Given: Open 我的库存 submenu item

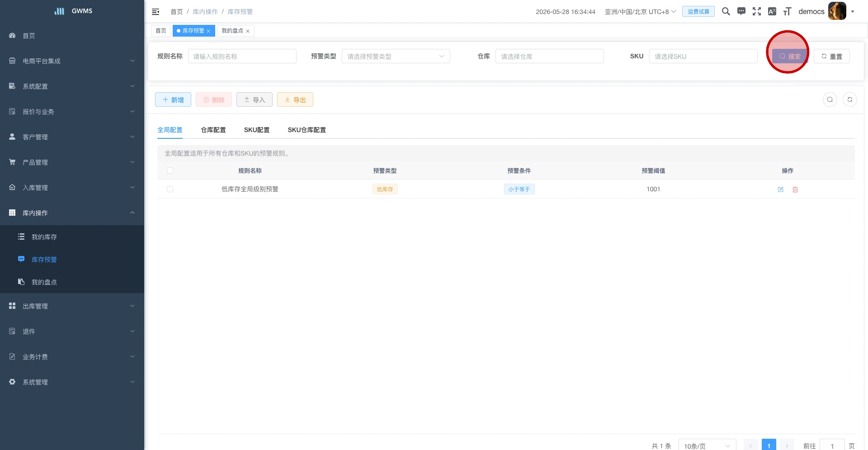Looking at the screenshot, I should point(72,237).
